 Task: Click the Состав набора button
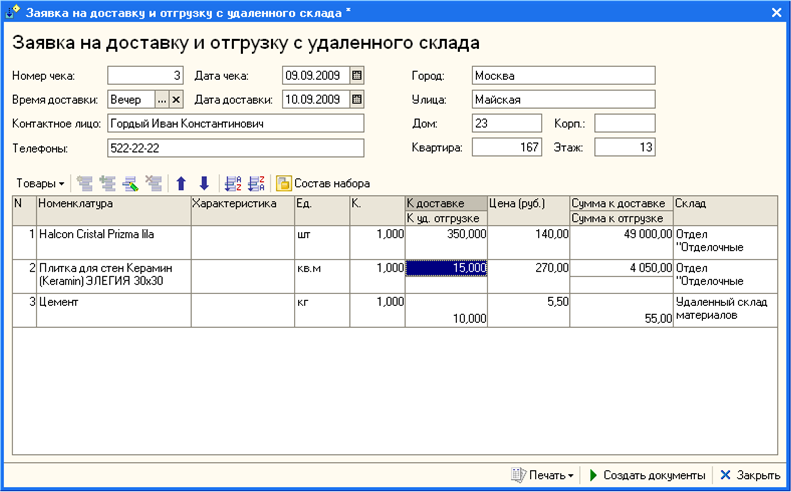pos(323,183)
